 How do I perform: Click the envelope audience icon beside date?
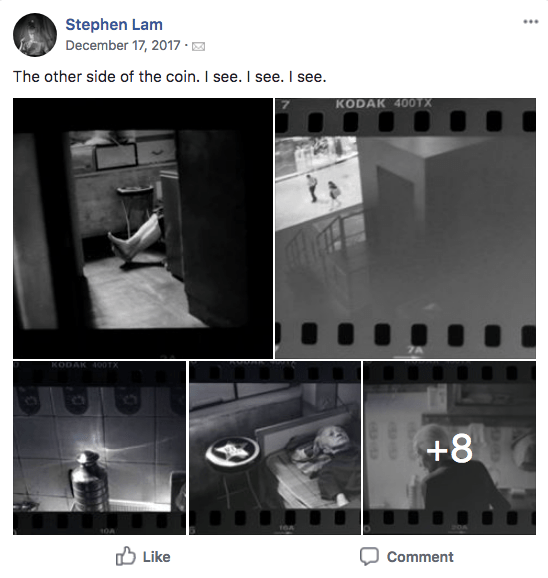click(x=199, y=46)
